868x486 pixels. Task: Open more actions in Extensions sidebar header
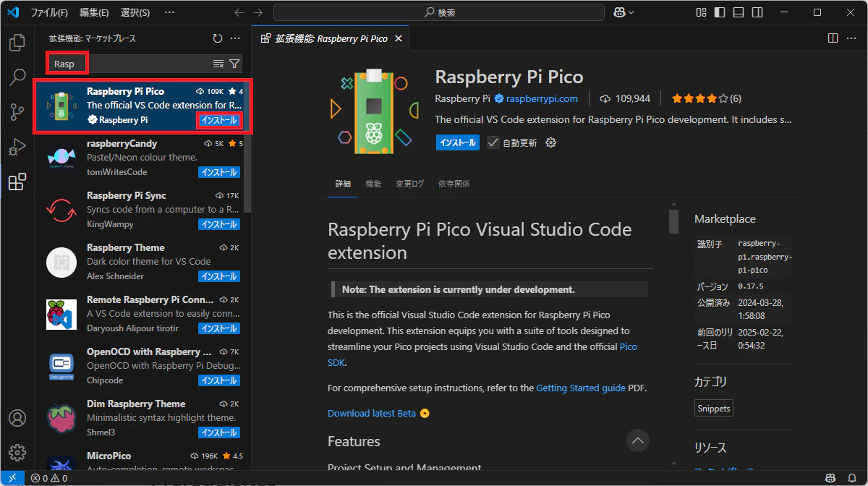pyautogui.click(x=235, y=38)
